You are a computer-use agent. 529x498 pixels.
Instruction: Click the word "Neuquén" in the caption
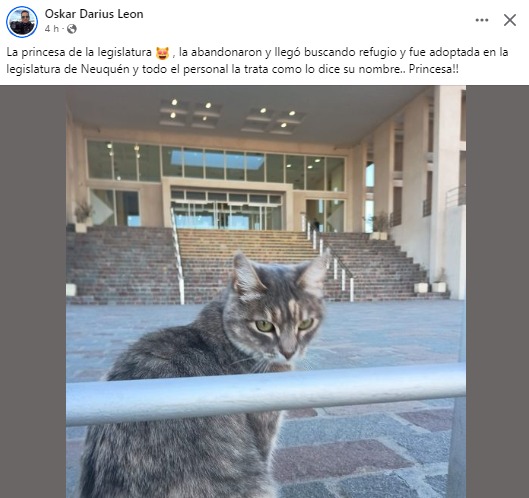pos(105,69)
